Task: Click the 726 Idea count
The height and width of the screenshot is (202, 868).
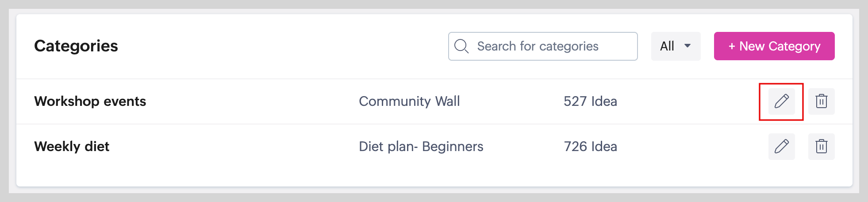Action: click(x=590, y=147)
